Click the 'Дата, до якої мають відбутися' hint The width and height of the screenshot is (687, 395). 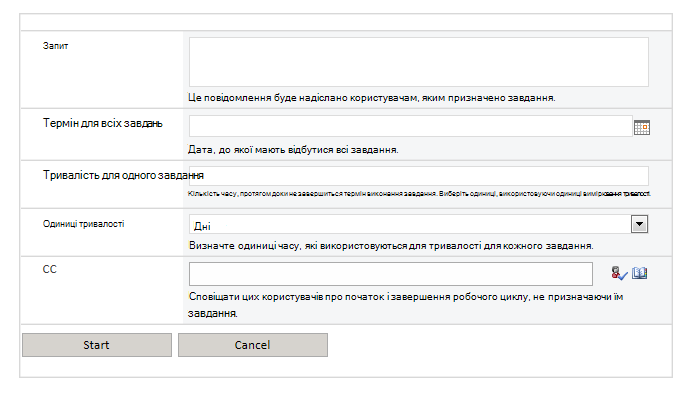[x=293, y=150]
